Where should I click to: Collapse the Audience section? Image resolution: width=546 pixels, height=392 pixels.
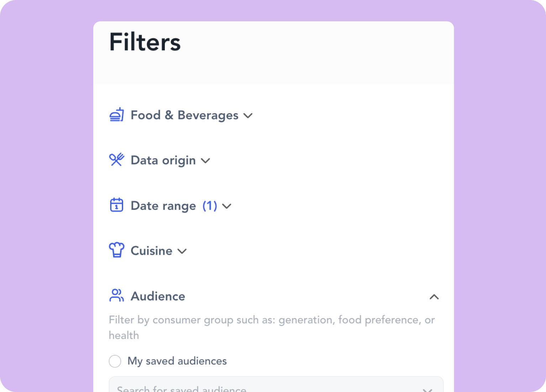(434, 297)
